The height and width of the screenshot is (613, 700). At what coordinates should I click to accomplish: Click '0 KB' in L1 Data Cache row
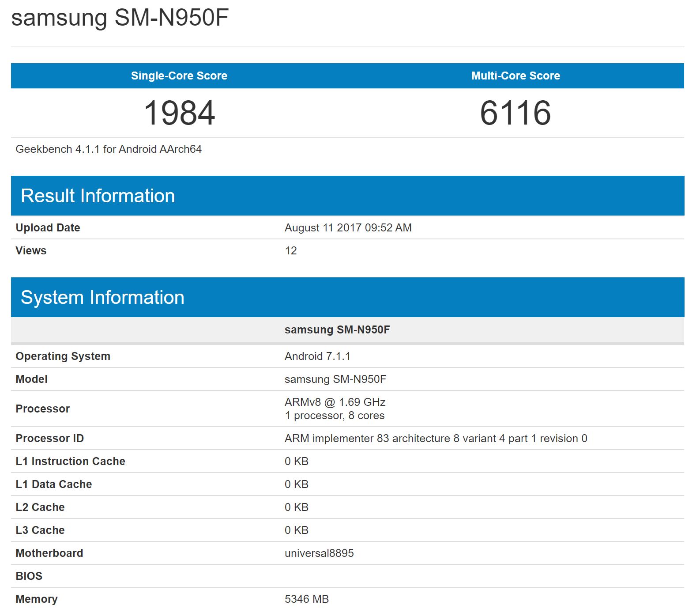point(297,484)
